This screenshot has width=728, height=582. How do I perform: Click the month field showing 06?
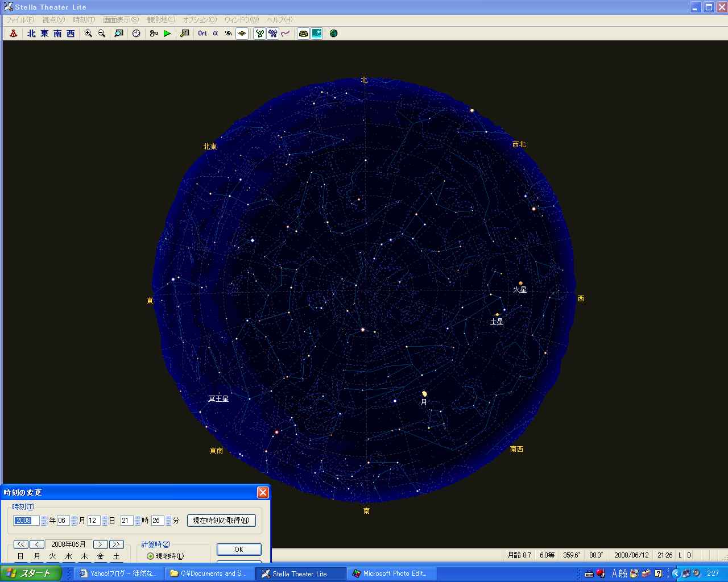[63, 521]
